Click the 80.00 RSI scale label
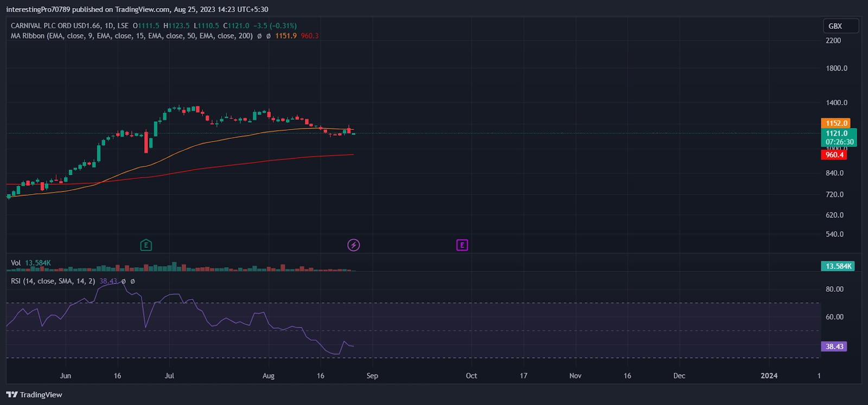This screenshot has width=868, height=405. [834, 289]
